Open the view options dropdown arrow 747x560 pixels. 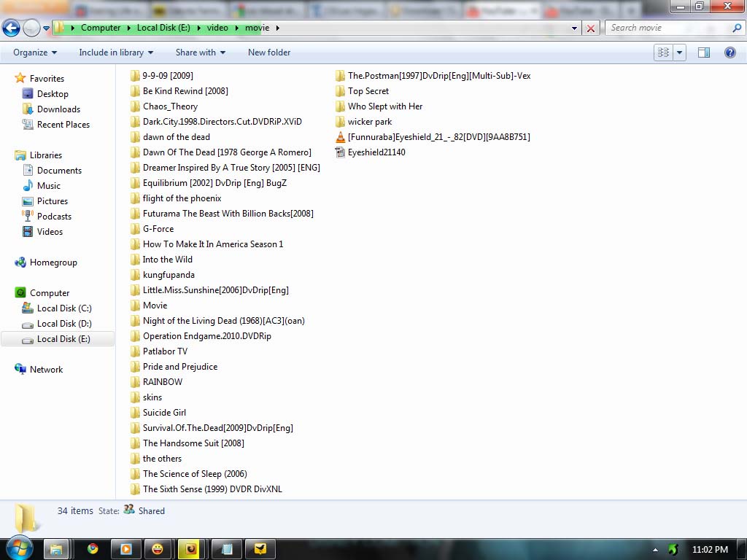pos(679,52)
